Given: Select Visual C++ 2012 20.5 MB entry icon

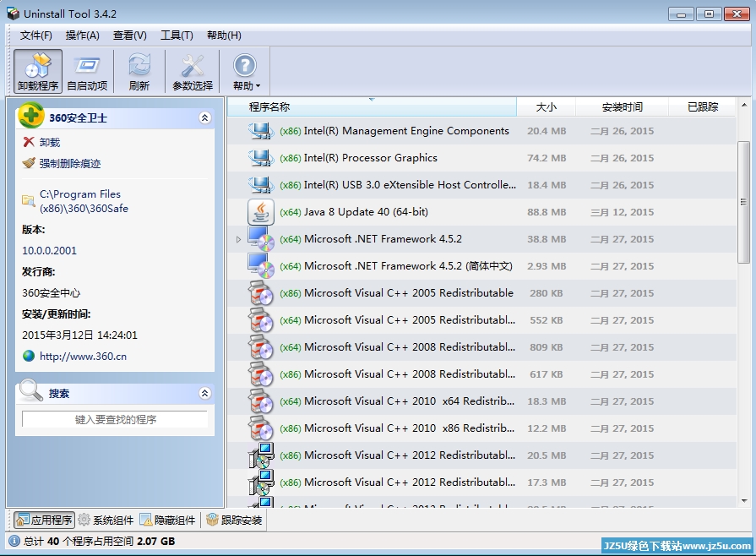Looking at the screenshot, I should (261, 455).
